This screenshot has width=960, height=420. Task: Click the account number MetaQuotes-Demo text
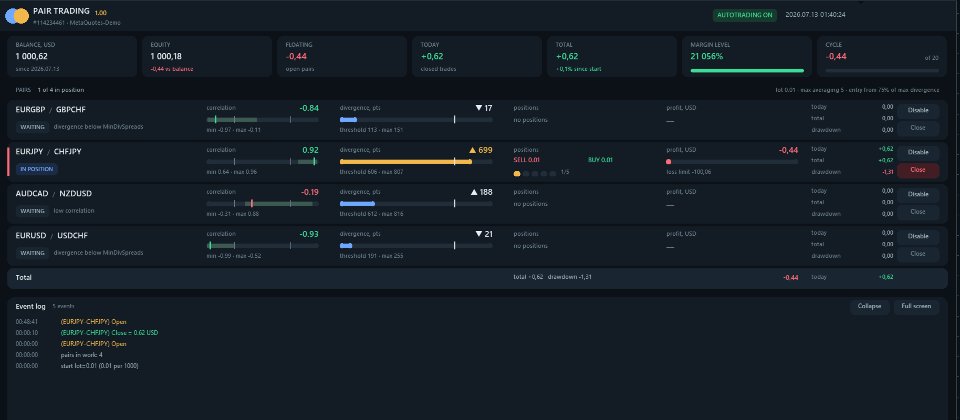(77, 23)
